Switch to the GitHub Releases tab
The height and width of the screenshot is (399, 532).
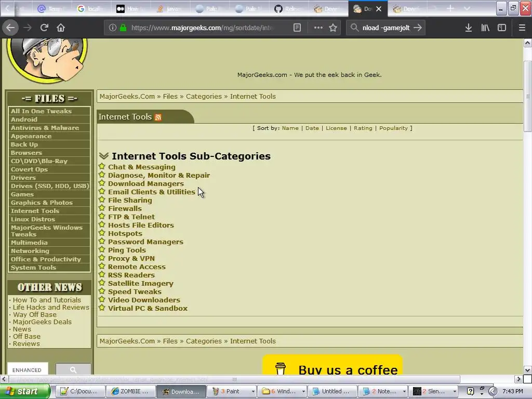coord(289,9)
